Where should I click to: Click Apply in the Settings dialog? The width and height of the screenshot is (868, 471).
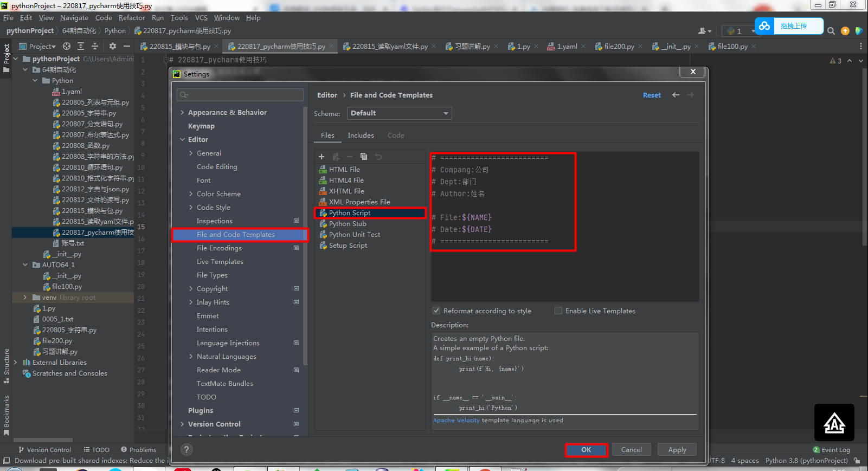(x=677, y=450)
